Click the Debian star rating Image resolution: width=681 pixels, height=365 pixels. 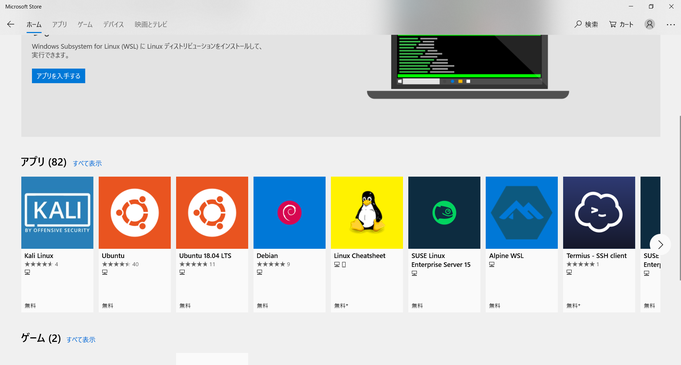tap(273, 264)
